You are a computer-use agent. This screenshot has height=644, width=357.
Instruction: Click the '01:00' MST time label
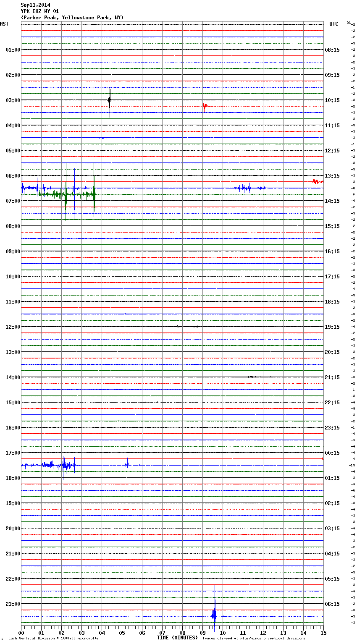click(13, 50)
